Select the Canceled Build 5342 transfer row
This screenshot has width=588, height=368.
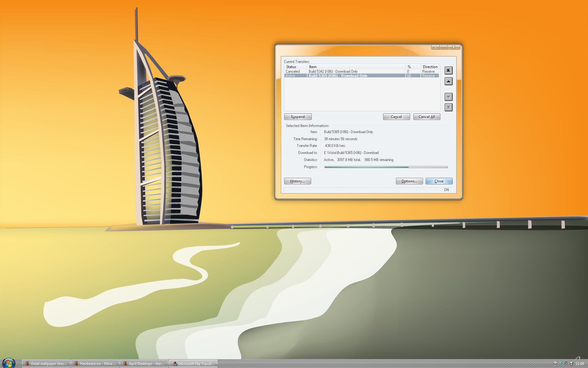pyautogui.click(x=362, y=71)
